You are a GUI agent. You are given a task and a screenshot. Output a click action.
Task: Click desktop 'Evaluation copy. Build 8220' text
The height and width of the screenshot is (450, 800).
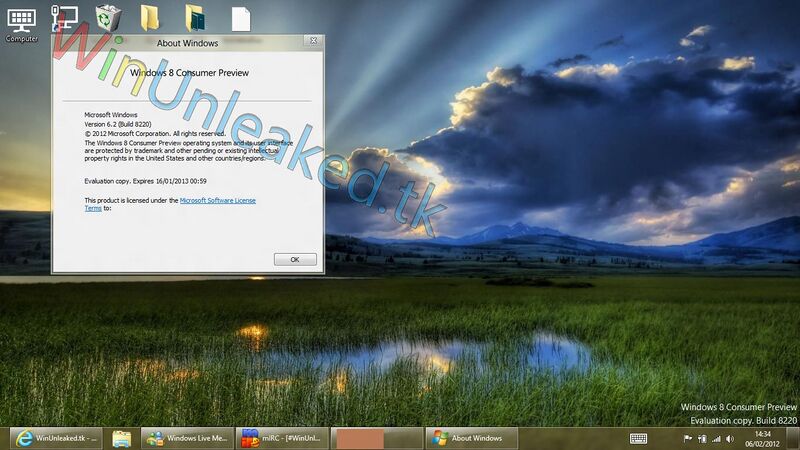click(743, 420)
